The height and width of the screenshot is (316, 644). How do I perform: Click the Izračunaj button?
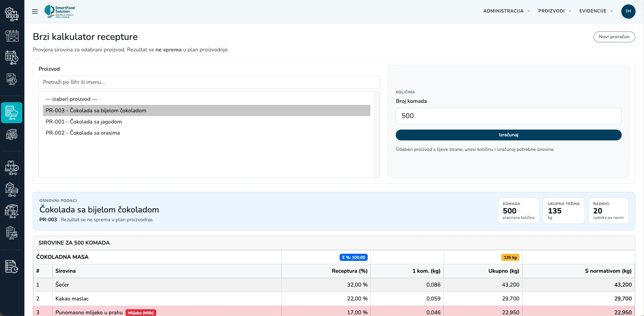(x=508, y=135)
